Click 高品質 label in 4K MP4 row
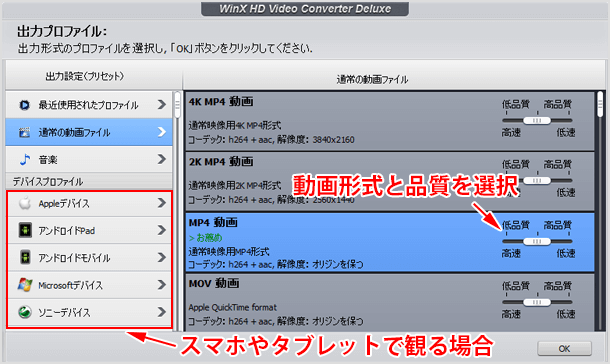This screenshot has height=364, width=610. tap(558, 104)
